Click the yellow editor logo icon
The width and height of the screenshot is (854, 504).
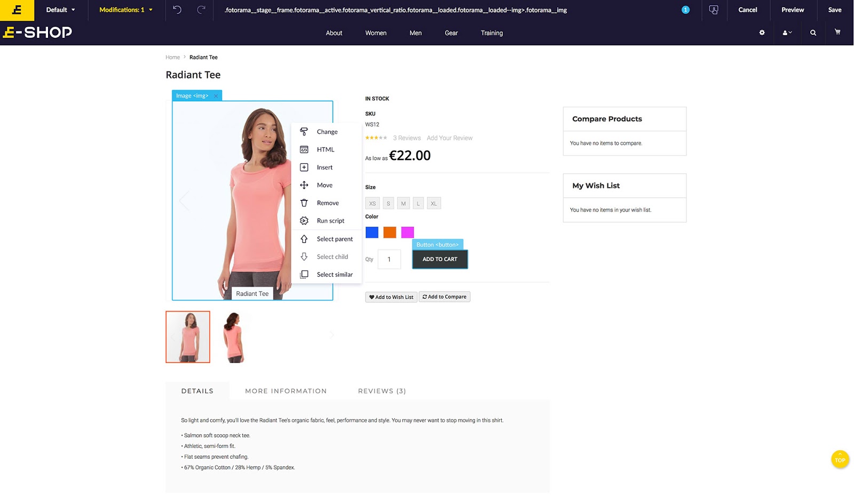pyautogui.click(x=17, y=10)
